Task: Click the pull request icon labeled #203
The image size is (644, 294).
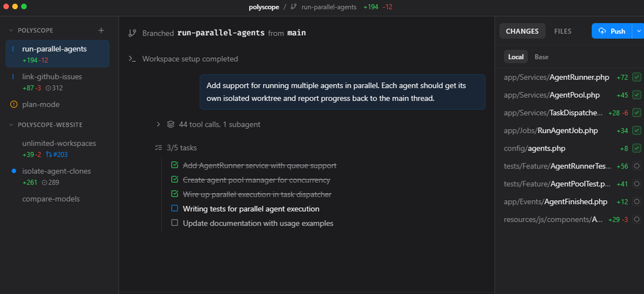Action: pos(49,154)
